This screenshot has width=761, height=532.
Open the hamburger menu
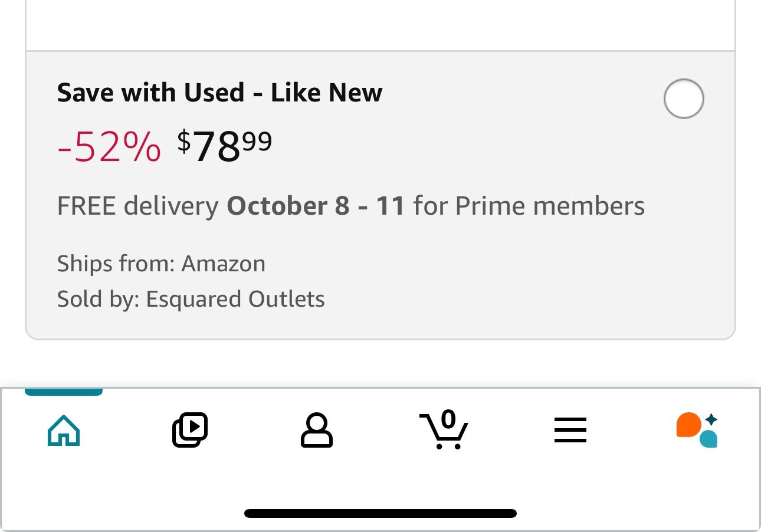(x=570, y=431)
